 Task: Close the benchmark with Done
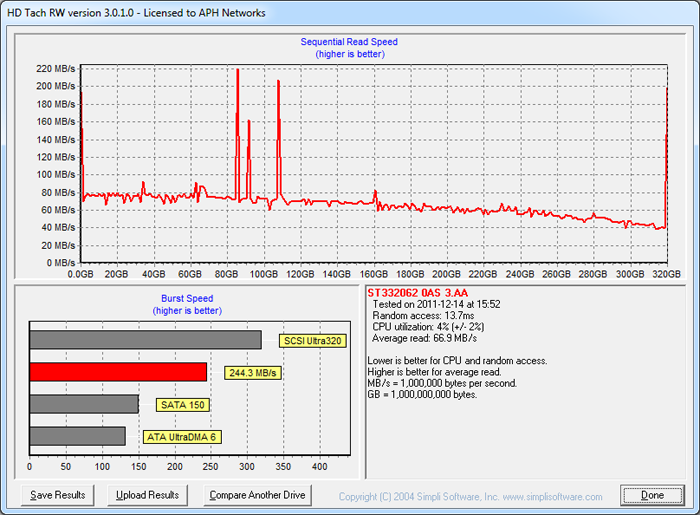652,495
